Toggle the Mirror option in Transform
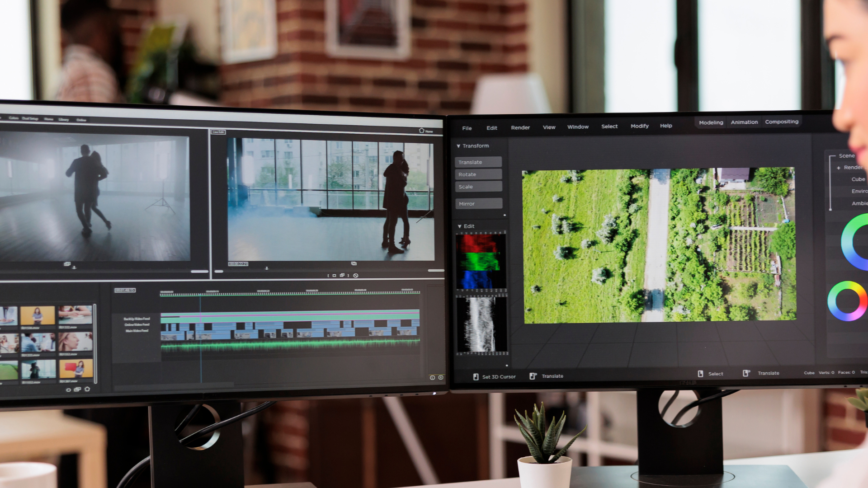868x488 pixels. click(478, 204)
